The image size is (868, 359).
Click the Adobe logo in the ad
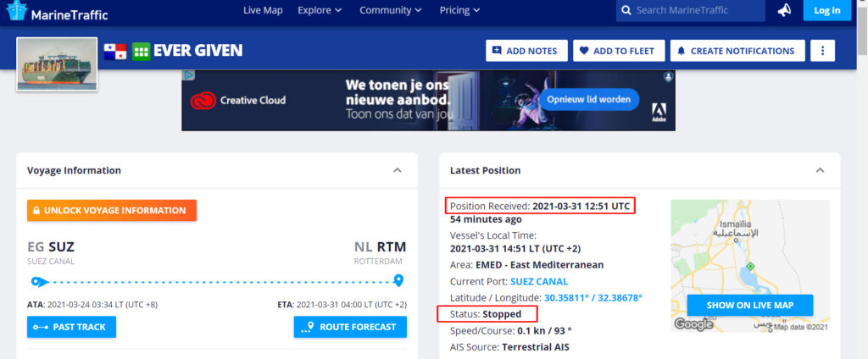pos(659,113)
